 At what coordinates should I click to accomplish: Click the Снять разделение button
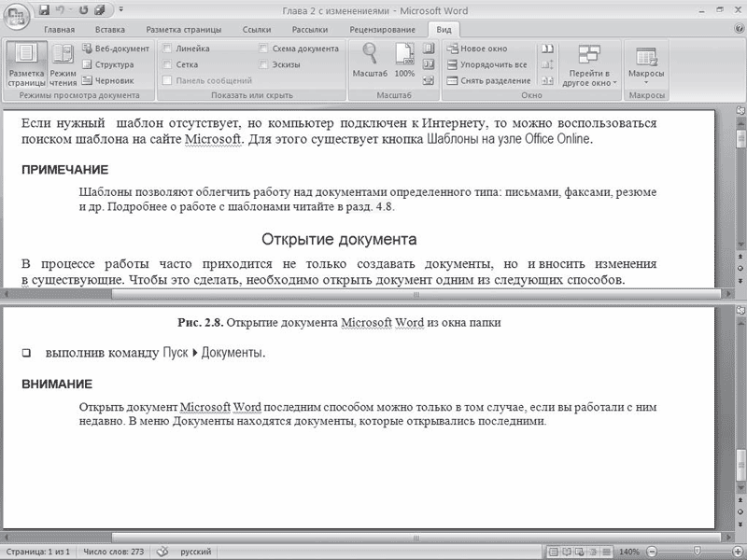tap(489, 80)
